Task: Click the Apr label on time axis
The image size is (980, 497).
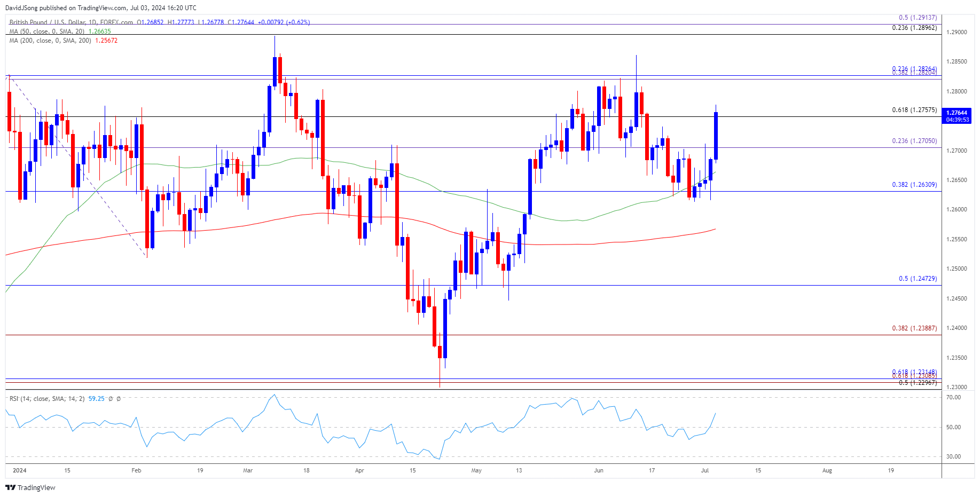Action: pyautogui.click(x=359, y=471)
